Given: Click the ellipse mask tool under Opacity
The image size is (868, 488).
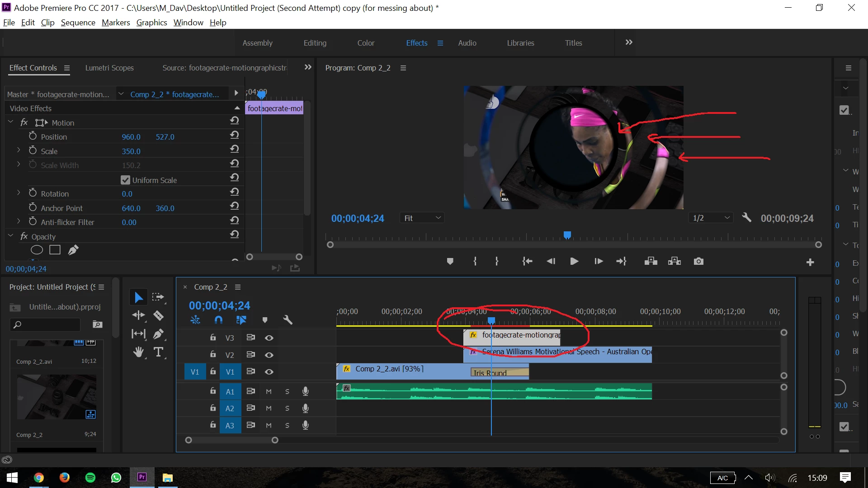Looking at the screenshot, I should (37, 250).
